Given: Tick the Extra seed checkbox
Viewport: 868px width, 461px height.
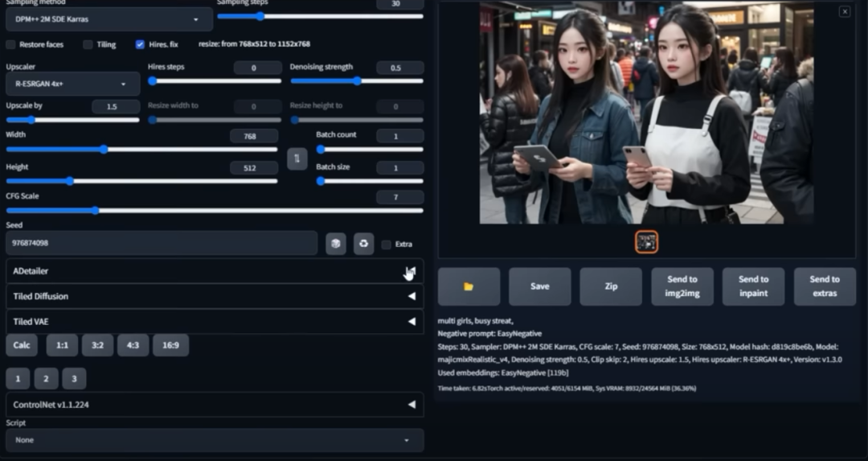Looking at the screenshot, I should [x=387, y=245].
